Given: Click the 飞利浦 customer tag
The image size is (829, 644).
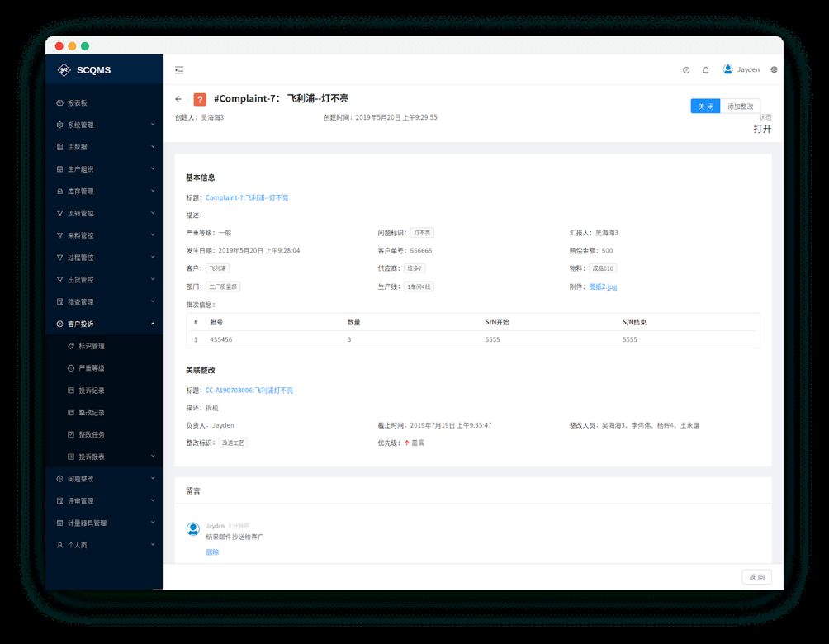Looking at the screenshot, I should (x=217, y=268).
